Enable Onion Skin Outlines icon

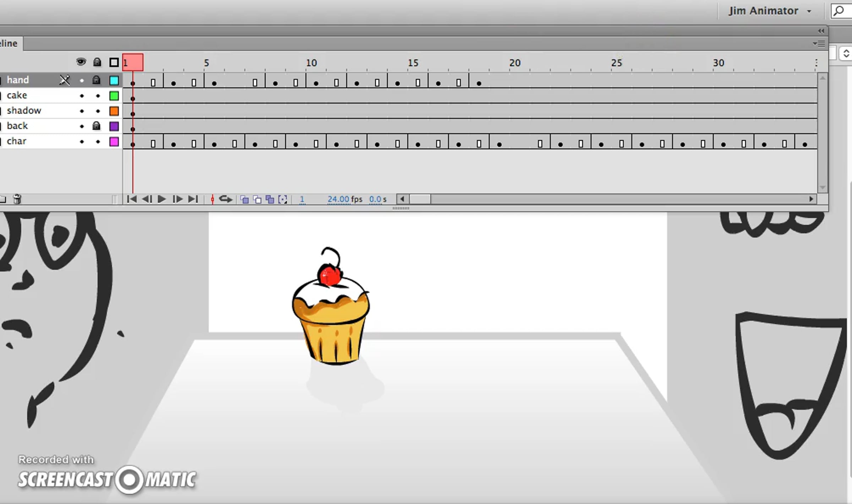pyautogui.click(x=257, y=199)
